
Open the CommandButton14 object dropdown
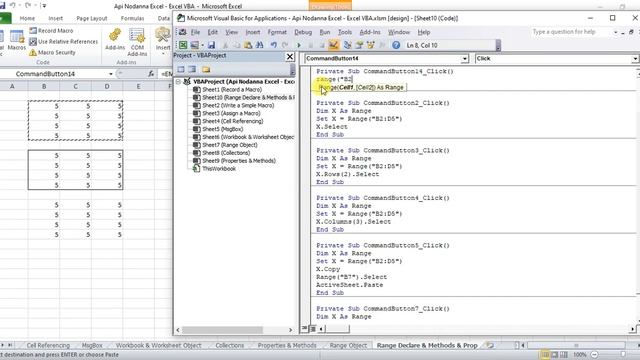464,59
